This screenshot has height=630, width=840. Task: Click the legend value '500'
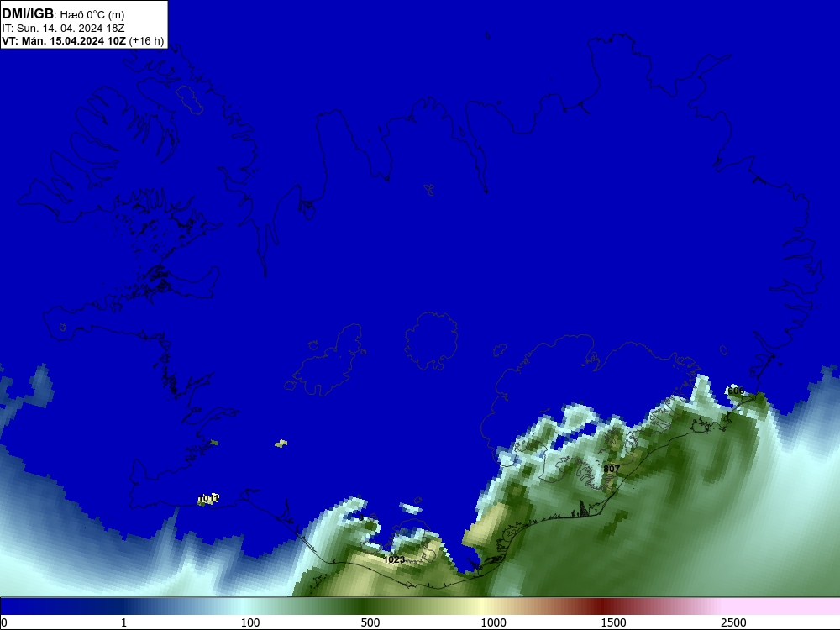[x=370, y=622]
